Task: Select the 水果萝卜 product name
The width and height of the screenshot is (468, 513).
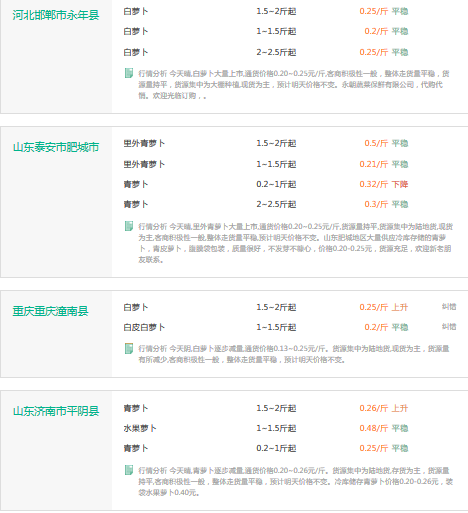Action: tap(140, 428)
